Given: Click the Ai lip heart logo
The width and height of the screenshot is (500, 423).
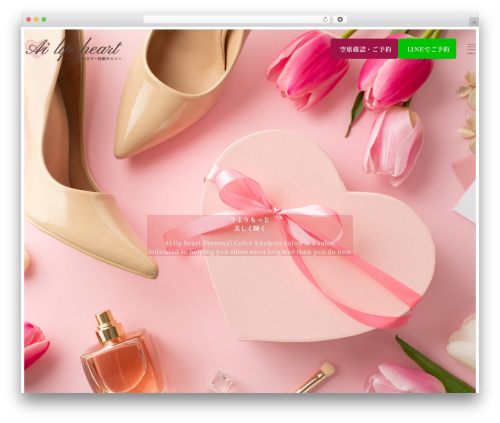Looking at the screenshot, I should (x=74, y=49).
